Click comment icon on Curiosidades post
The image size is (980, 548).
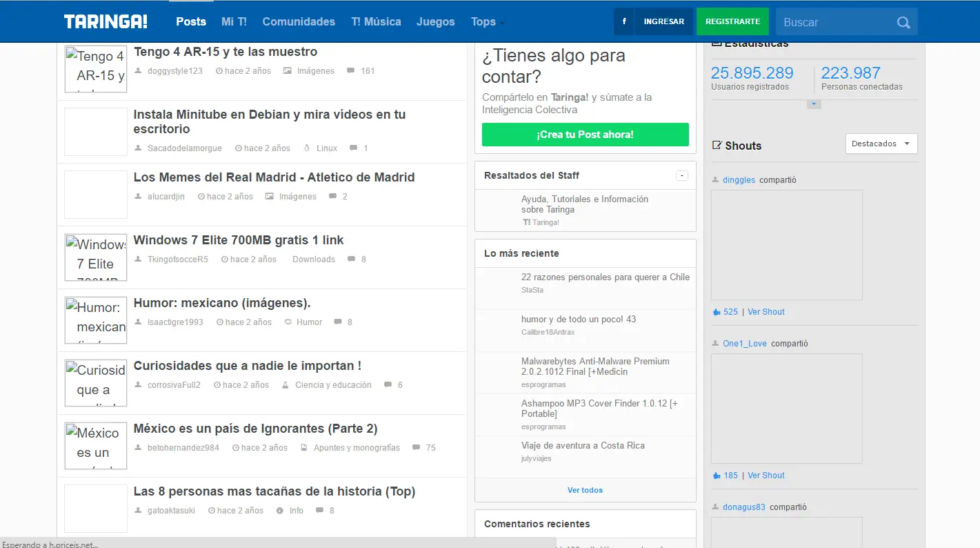(x=388, y=384)
